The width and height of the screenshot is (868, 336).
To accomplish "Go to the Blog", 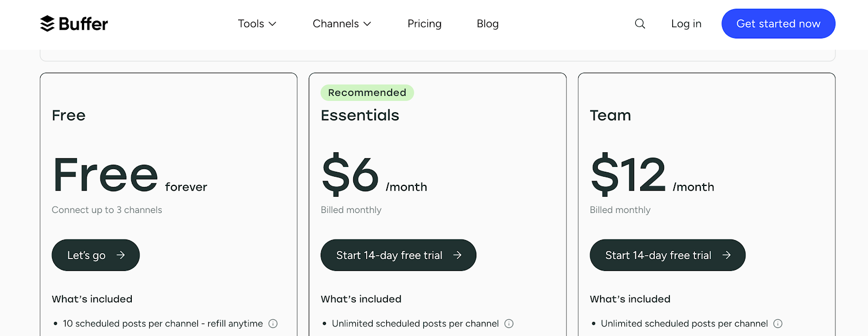I will 488,24.
